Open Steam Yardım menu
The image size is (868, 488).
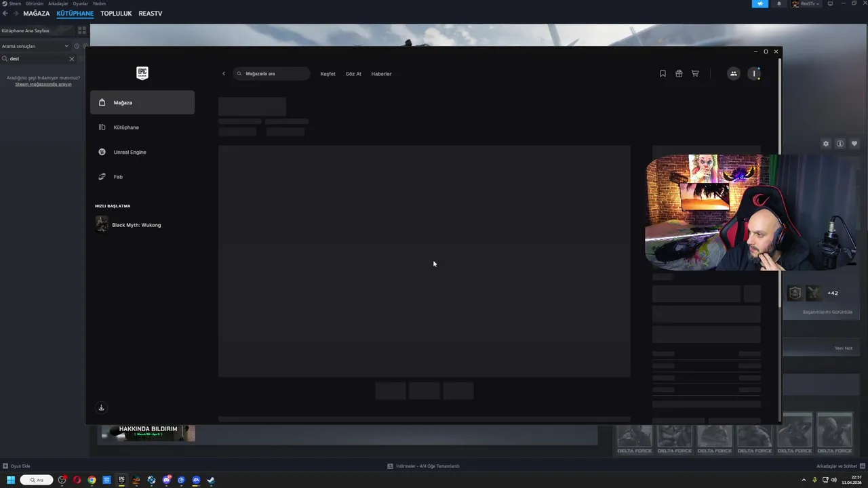tap(99, 3)
